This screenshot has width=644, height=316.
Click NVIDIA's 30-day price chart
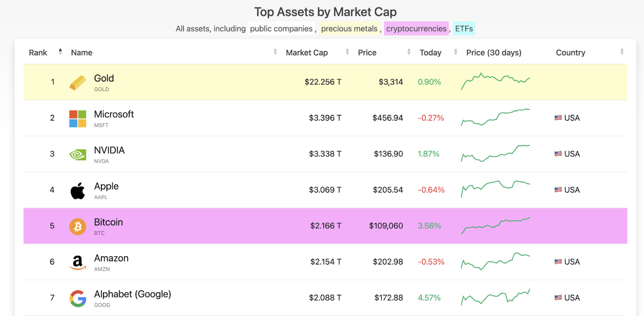[495, 153]
